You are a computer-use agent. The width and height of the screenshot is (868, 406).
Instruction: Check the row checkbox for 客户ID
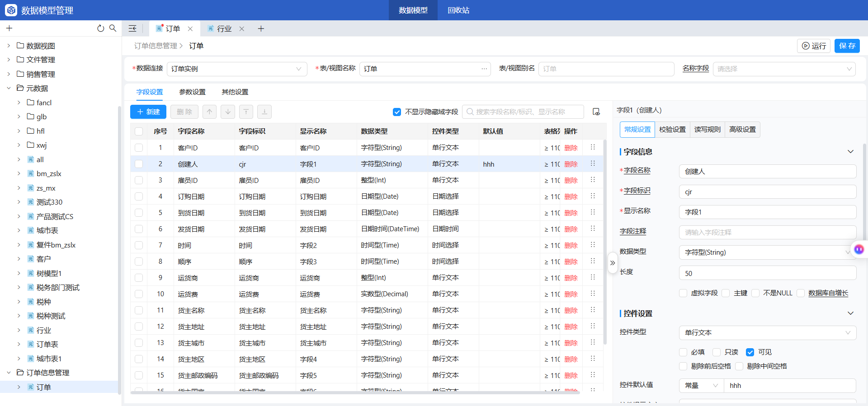click(x=139, y=148)
